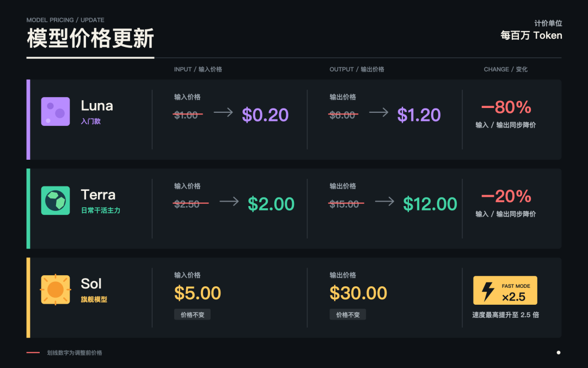588x368 pixels.
Task: Click the white dot in the bottom corner
Action: pos(559,353)
